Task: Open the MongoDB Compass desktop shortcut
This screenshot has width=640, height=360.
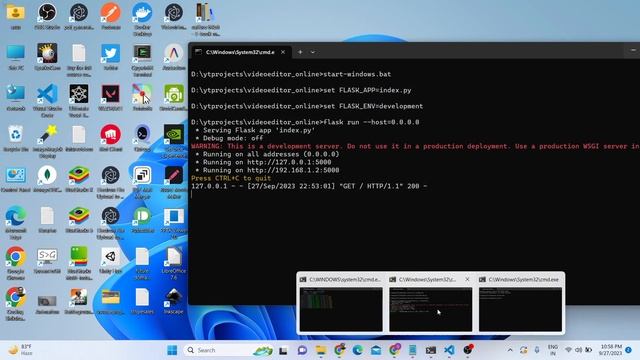Action: coord(47,179)
